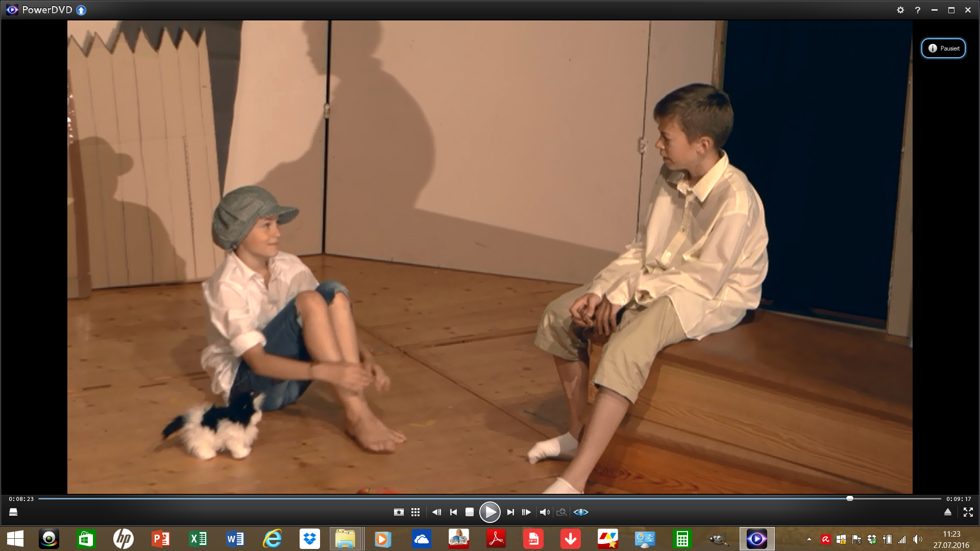The image size is (980, 551).
Task: Check the battery power tray icon
Action: [x=887, y=539]
